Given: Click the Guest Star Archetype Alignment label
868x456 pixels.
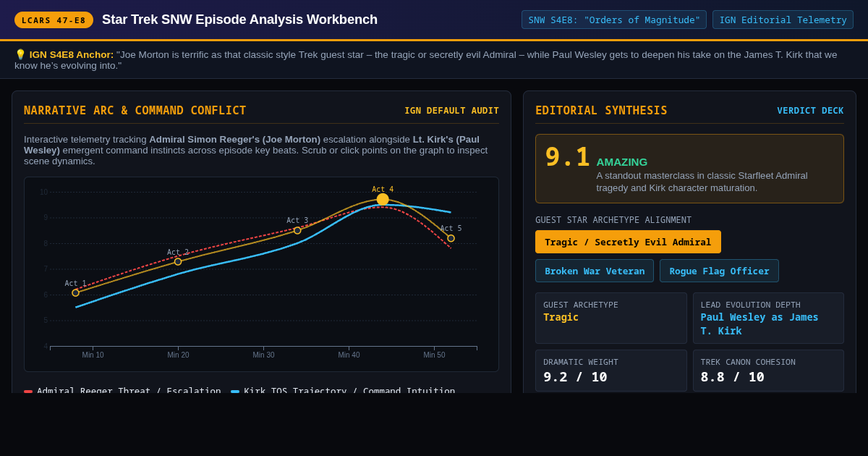Looking at the screenshot, I should [x=613, y=220].
